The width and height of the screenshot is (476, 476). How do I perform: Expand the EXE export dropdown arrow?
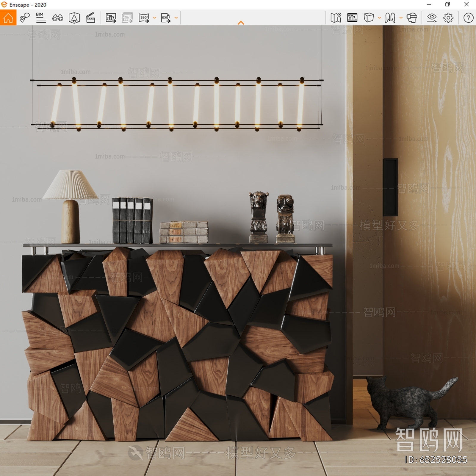pyautogui.click(x=176, y=18)
